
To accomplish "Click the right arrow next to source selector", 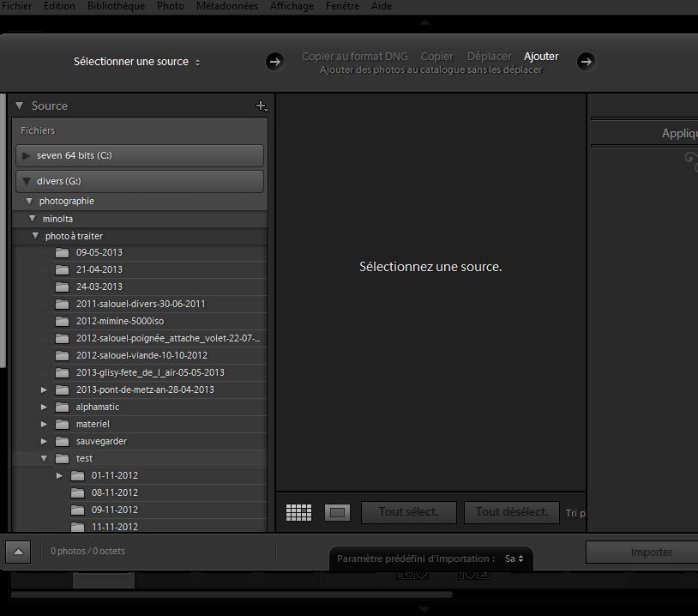I will tap(275, 62).
